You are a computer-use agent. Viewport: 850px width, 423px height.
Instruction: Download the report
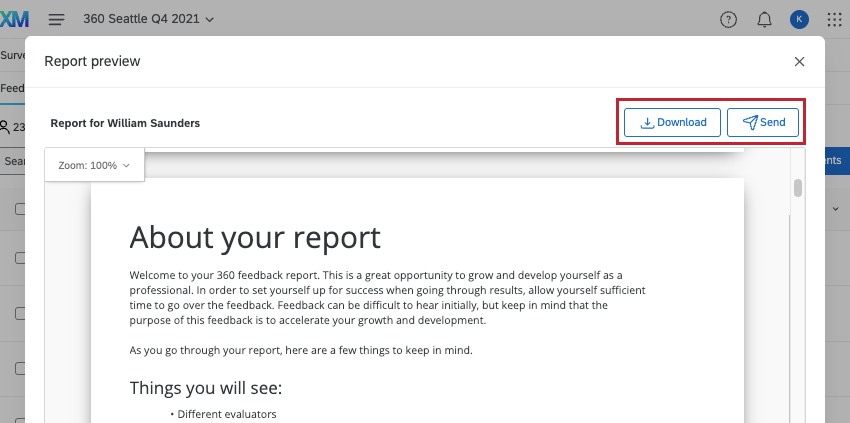(x=672, y=123)
